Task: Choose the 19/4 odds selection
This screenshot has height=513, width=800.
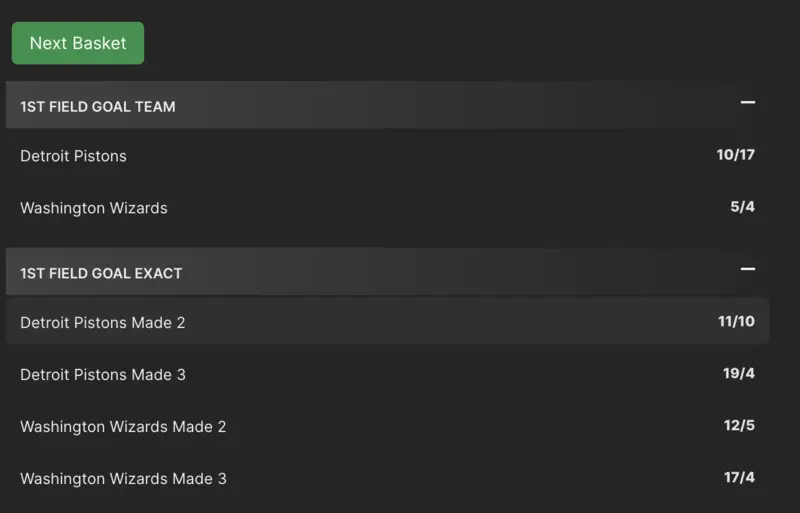Action: [738, 373]
